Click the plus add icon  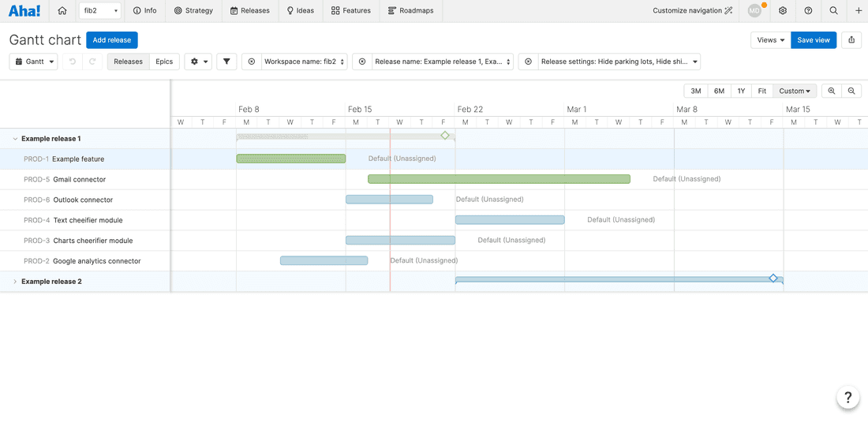click(x=859, y=10)
